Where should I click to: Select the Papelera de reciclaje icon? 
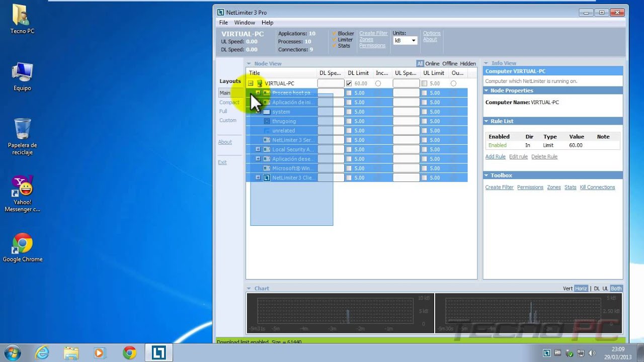(22, 136)
